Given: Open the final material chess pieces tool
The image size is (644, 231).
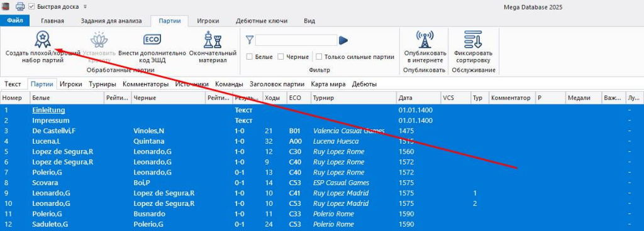Looking at the screenshot, I should (x=213, y=40).
